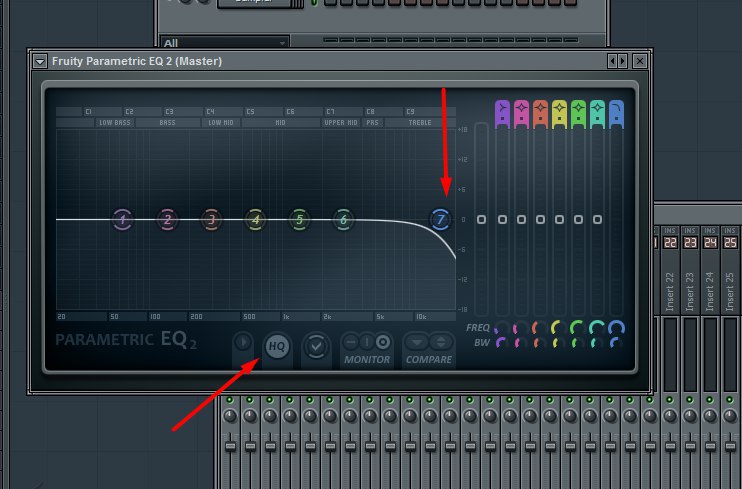Image resolution: width=742 pixels, height=489 pixels.
Task: Click the blue band 7 FREQ knob
Action: [x=616, y=328]
